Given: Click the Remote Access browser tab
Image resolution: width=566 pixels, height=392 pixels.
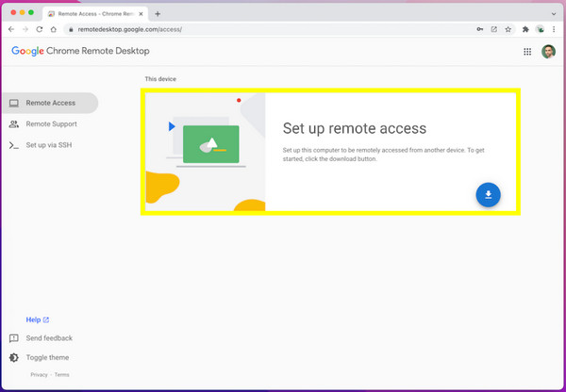Looking at the screenshot, I should [x=95, y=14].
